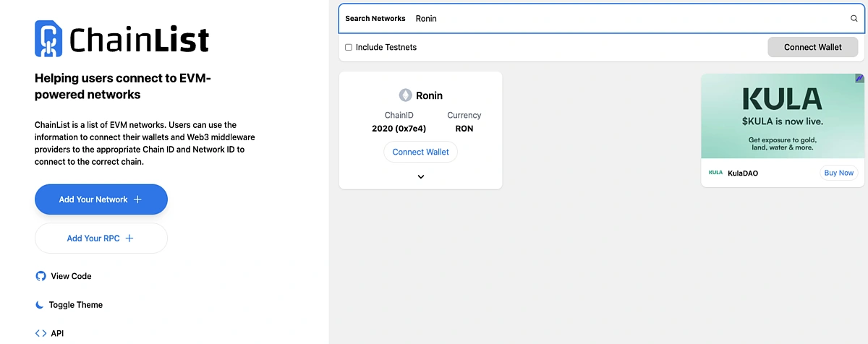The image size is (868, 344).
Task: Click Buy Now on the KulaDAO ad
Action: point(839,173)
